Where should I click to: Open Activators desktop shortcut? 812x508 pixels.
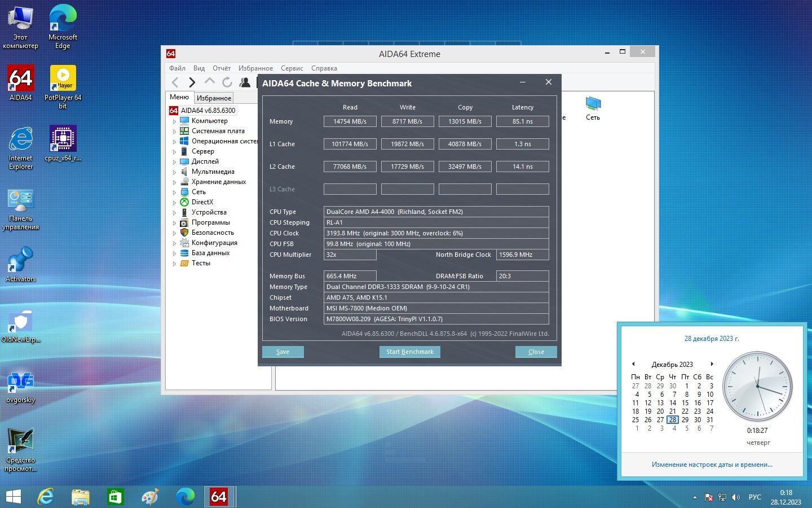(21, 264)
